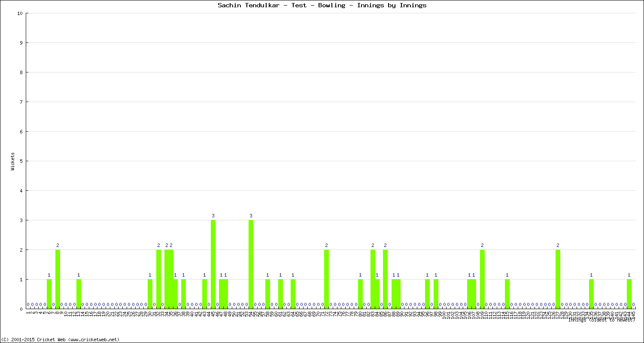Click the 3-wicket bar at innings 54

pos(251,265)
